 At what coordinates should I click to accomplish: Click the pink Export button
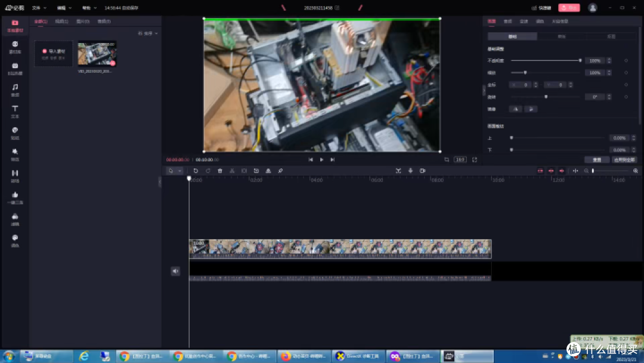[x=569, y=8]
